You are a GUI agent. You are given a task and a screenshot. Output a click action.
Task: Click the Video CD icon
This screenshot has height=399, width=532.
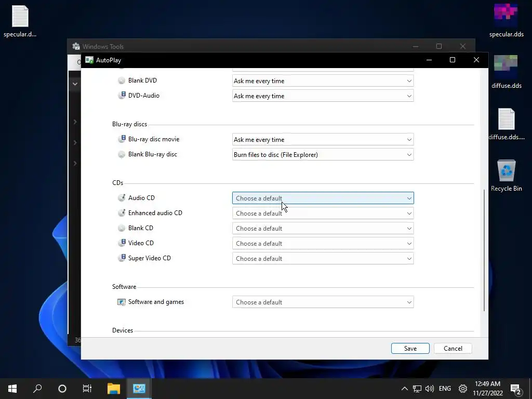[122, 243]
